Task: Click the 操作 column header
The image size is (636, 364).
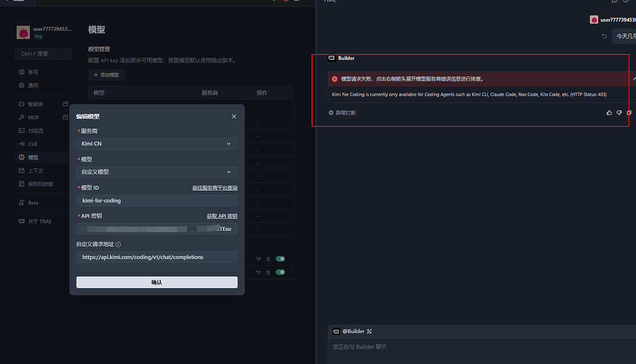Action: [262, 93]
